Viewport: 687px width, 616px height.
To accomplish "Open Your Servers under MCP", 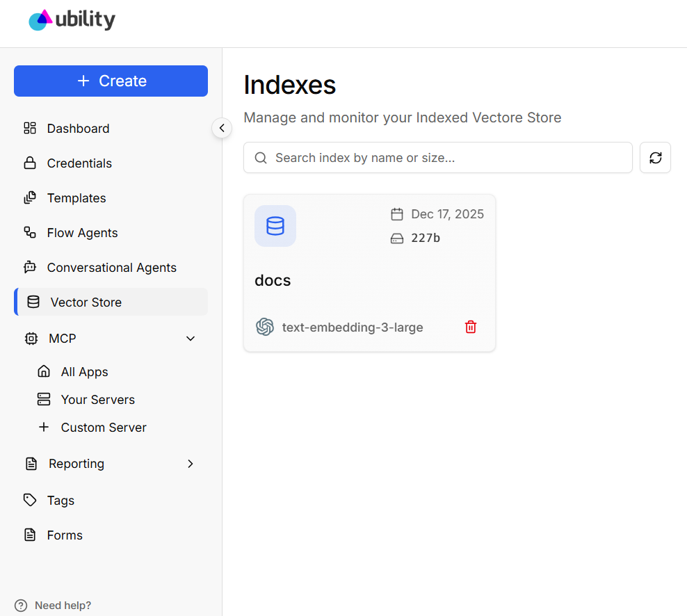I will tap(97, 400).
